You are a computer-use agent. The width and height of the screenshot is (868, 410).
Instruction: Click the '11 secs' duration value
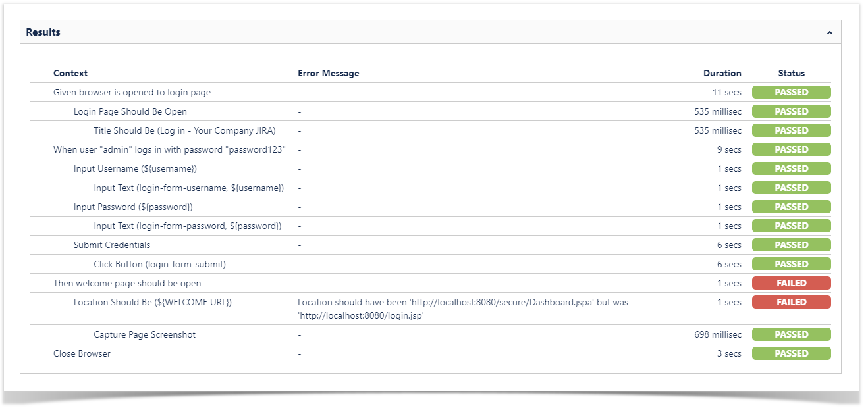[x=727, y=92]
